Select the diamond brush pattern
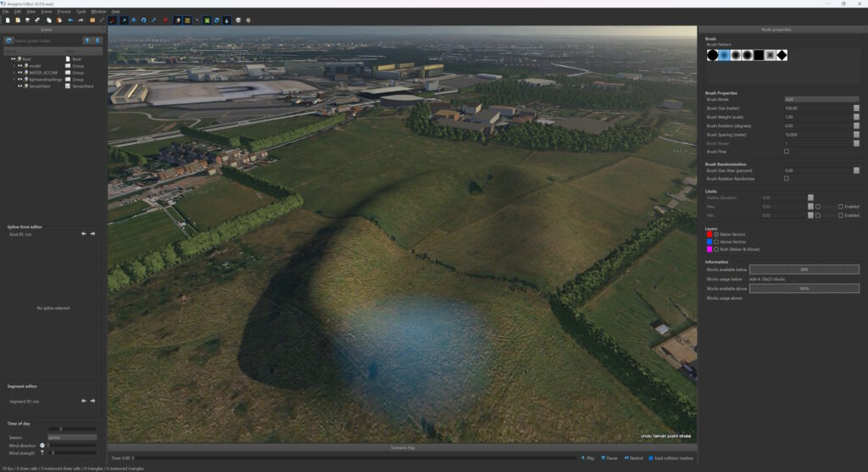The height and width of the screenshot is (472, 868). 782,55
